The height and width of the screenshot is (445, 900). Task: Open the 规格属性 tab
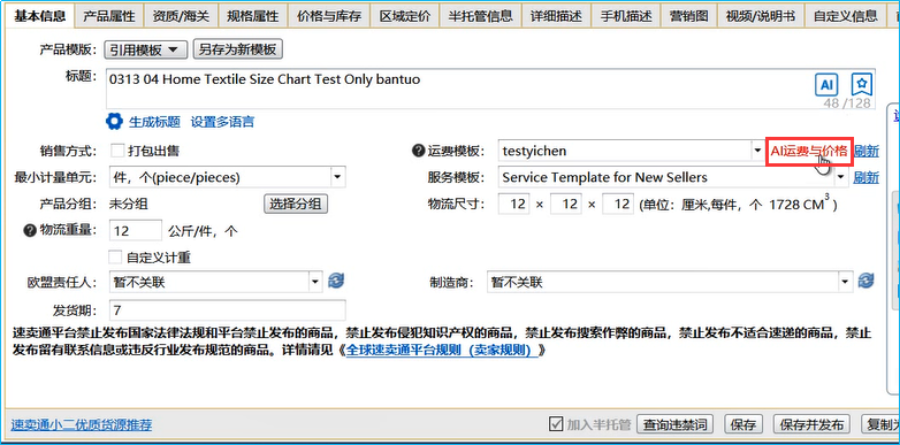coord(253,16)
